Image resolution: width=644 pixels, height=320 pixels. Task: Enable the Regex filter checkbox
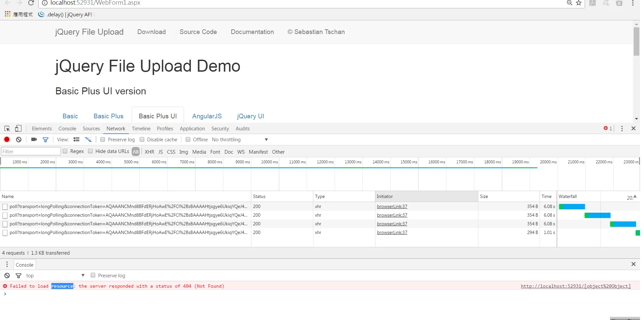click(65, 151)
